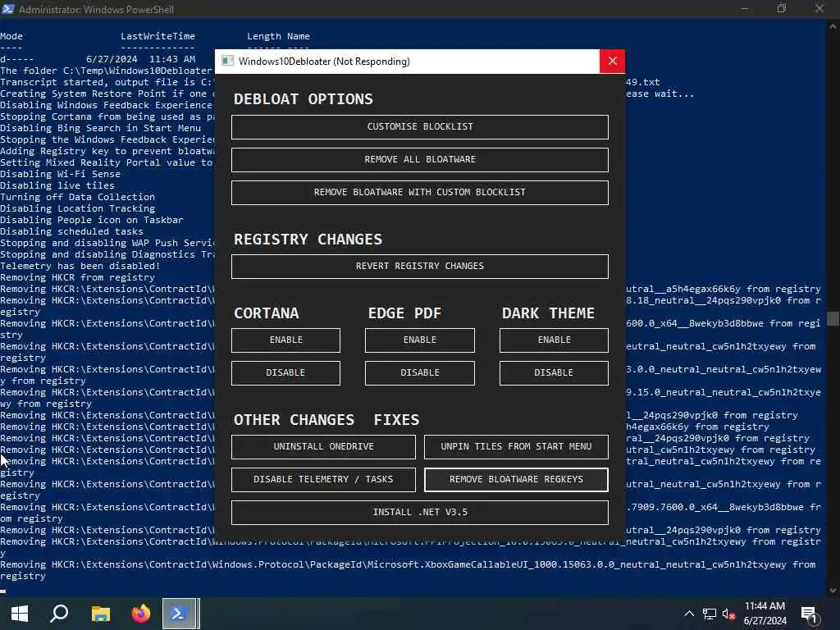This screenshot has width=840, height=630.
Task: Disable Edge PDF
Action: point(419,373)
